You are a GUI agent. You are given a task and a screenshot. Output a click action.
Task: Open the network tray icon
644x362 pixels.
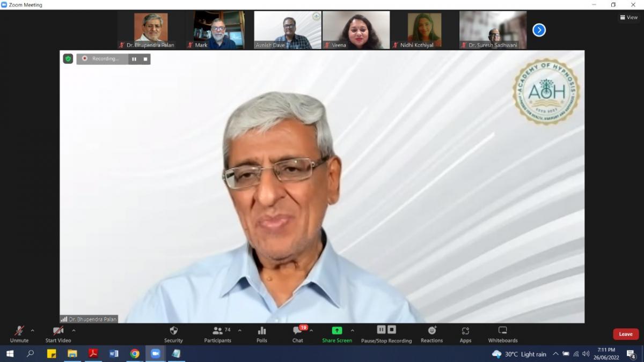576,354
